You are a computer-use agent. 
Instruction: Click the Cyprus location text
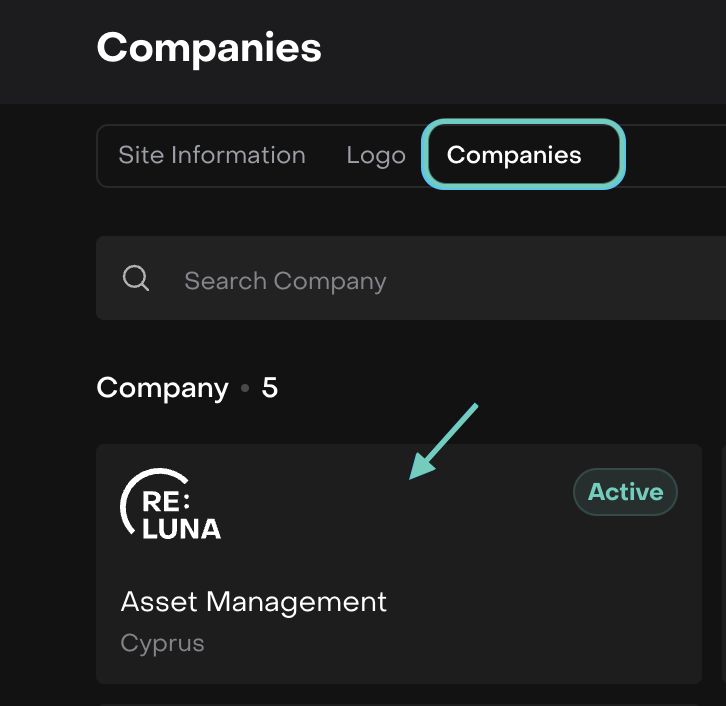coord(163,643)
